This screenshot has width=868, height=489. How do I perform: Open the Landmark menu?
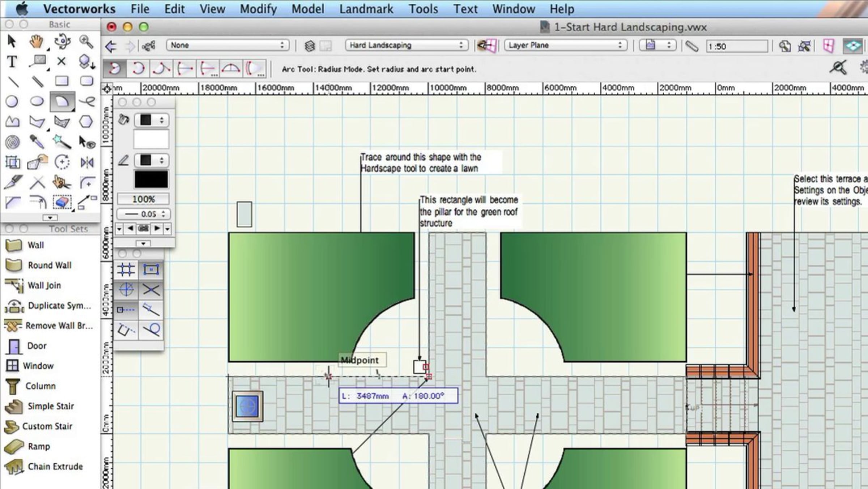coord(366,9)
